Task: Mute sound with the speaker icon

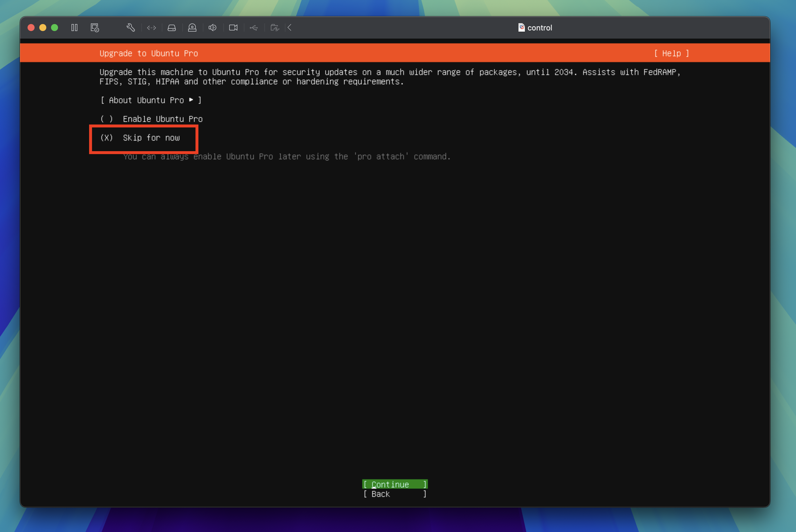Action: (212, 28)
